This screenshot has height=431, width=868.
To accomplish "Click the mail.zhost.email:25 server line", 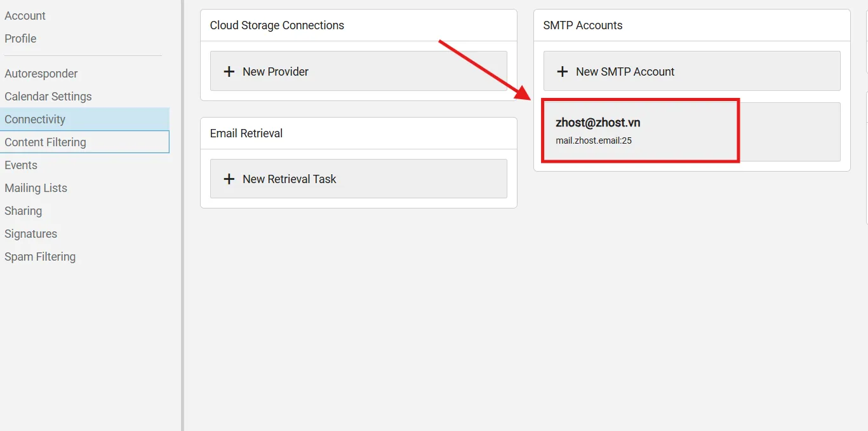I will [594, 140].
